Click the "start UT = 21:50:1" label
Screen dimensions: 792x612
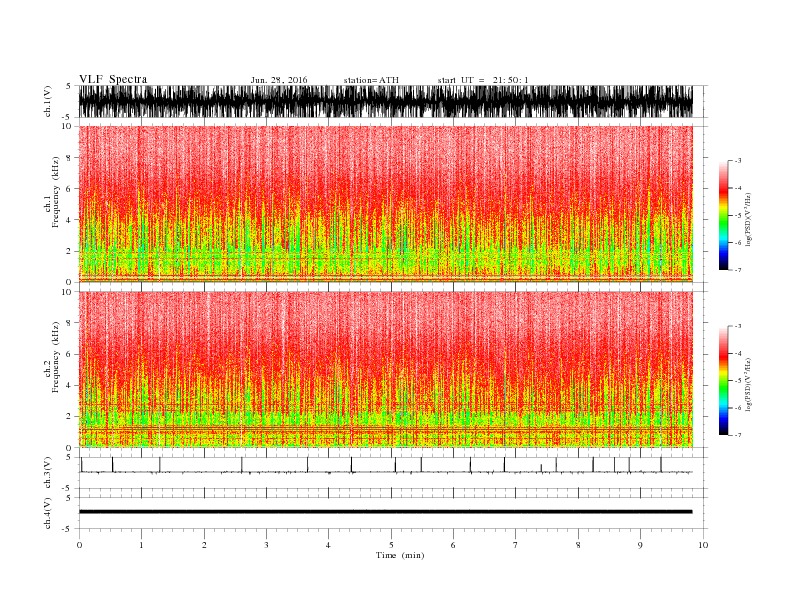[483, 80]
